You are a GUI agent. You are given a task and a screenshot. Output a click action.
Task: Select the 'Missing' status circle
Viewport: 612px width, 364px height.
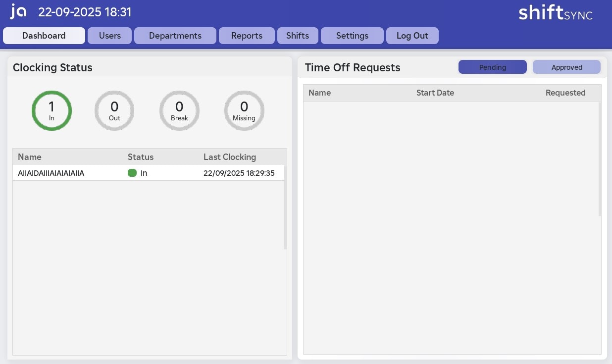coord(244,110)
